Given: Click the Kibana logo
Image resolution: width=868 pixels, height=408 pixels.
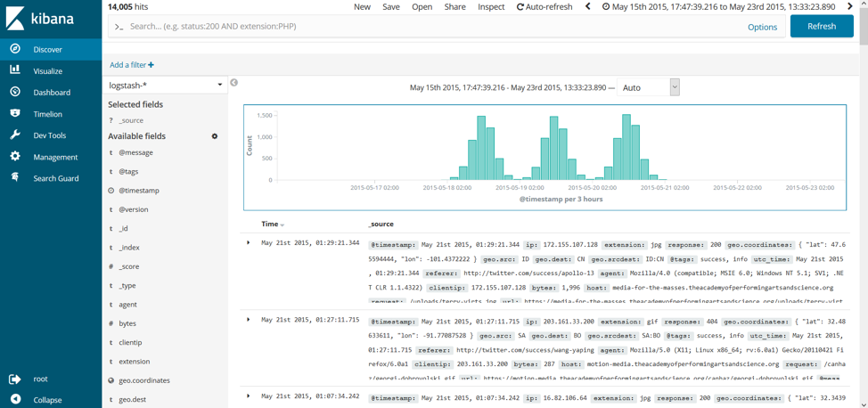Looking at the screenshot, I should [x=42, y=20].
